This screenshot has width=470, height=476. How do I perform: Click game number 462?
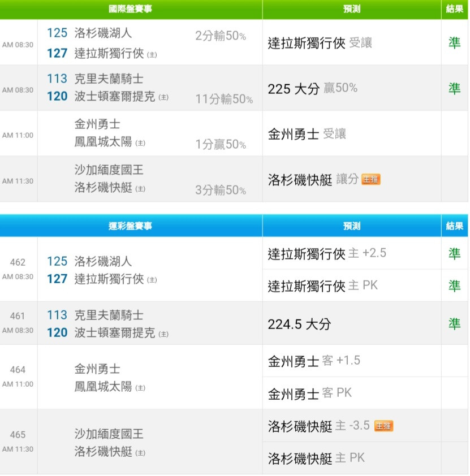pyautogui.click(x=18, y=262)
